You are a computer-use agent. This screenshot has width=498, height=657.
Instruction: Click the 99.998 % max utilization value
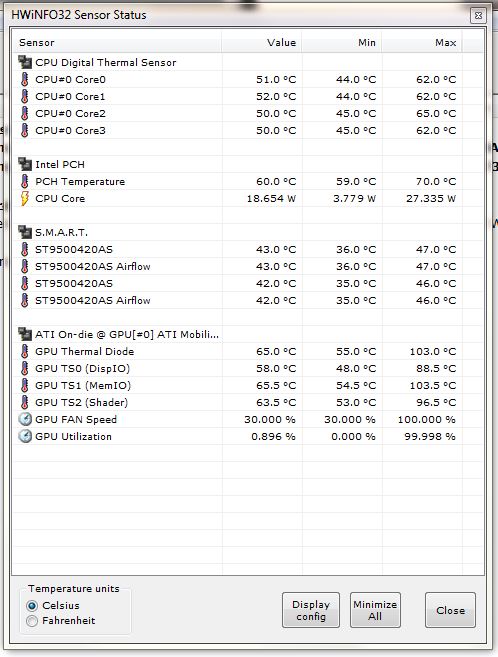(430, 437)
